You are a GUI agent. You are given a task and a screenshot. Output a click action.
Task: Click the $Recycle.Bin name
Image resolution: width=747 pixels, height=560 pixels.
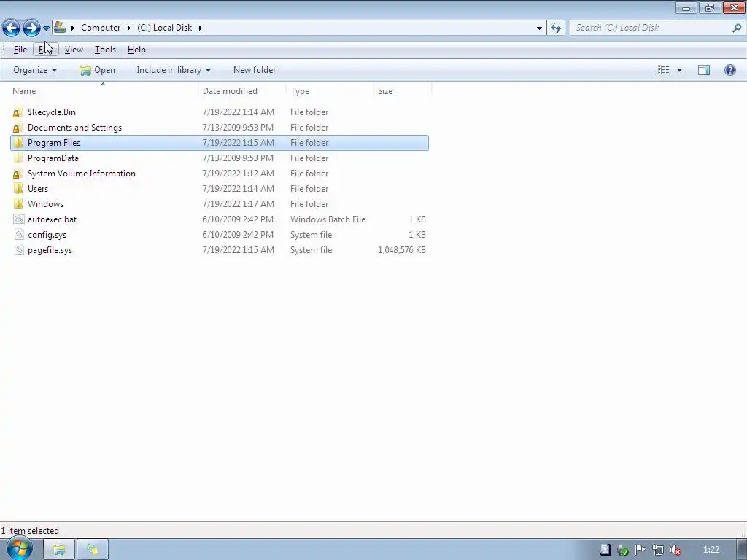click(x=52, y=112)
